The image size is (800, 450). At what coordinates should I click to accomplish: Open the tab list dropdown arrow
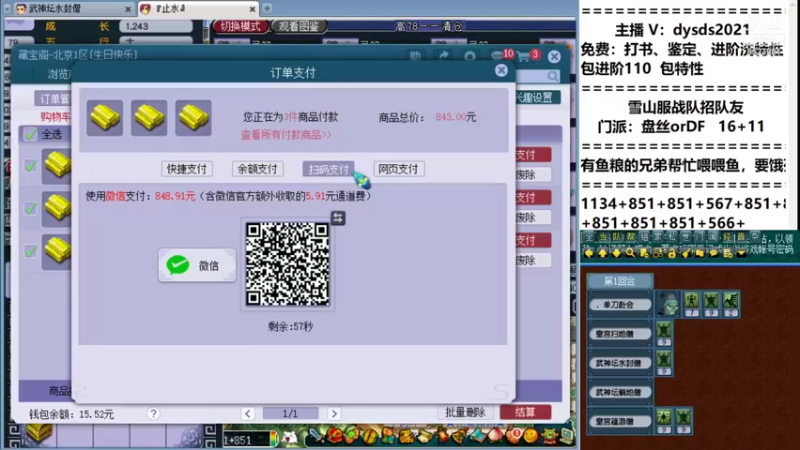click(7, 9)
